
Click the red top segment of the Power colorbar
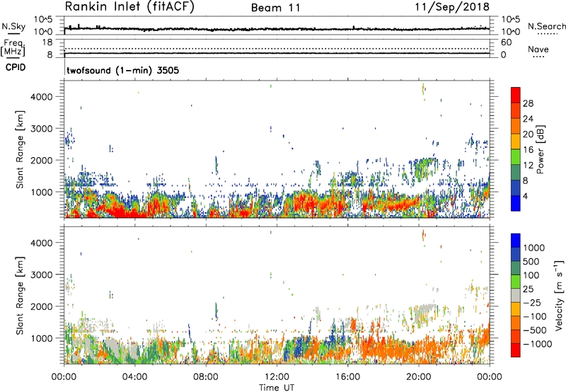[516, 96]
